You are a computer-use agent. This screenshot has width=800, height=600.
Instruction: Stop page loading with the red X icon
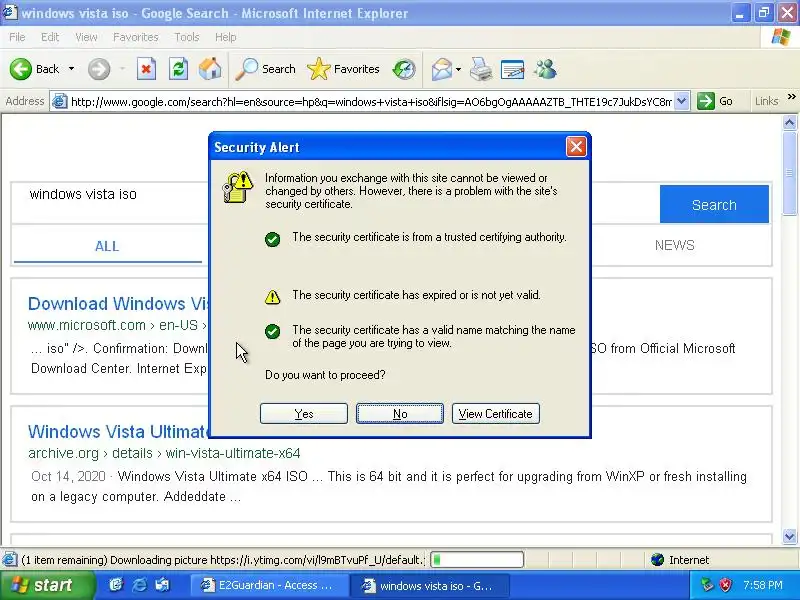click(146, 69)
